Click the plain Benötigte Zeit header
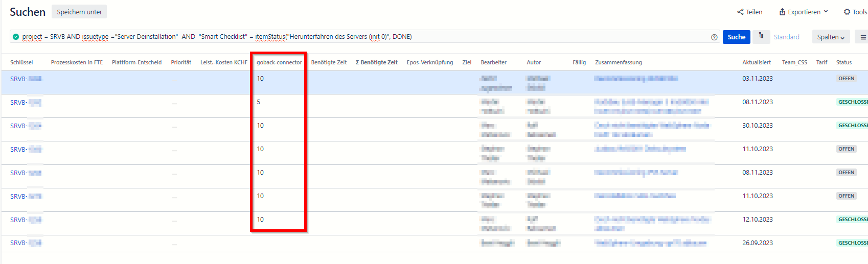 (329, 62)
